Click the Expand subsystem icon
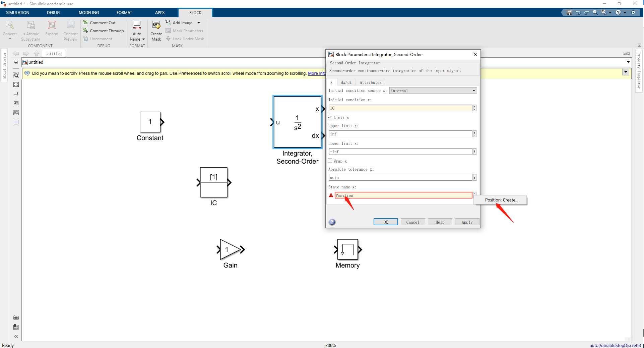The image size is (644, 348). click(52, 25)
